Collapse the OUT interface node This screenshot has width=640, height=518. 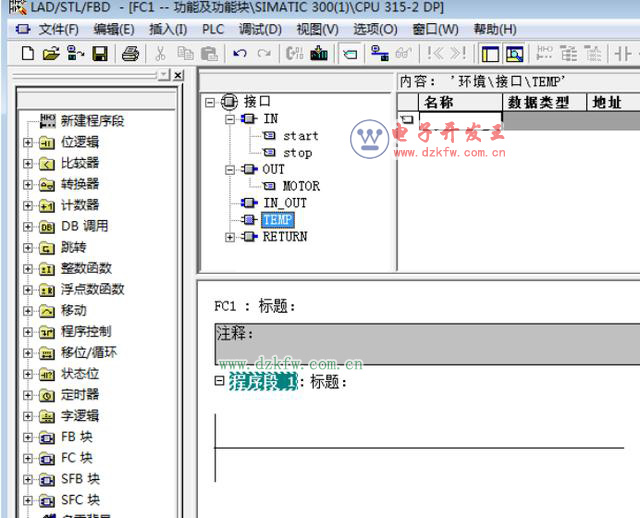point(230,169)
